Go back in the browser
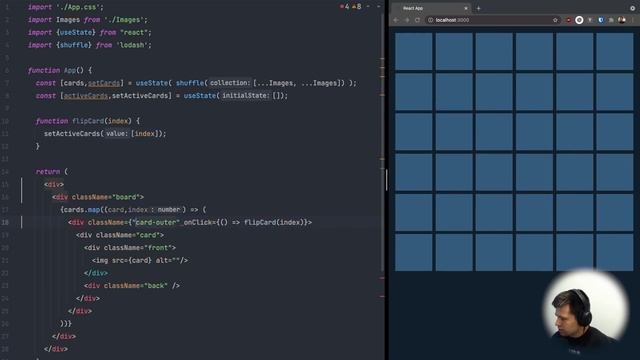 click(396, 20)
